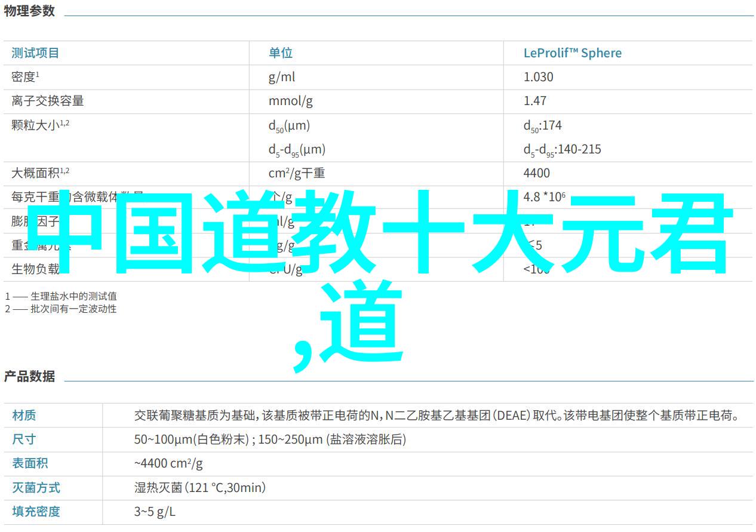Click the 单位 column header
This screenshot has height=532, width=756.
[281, 53]
